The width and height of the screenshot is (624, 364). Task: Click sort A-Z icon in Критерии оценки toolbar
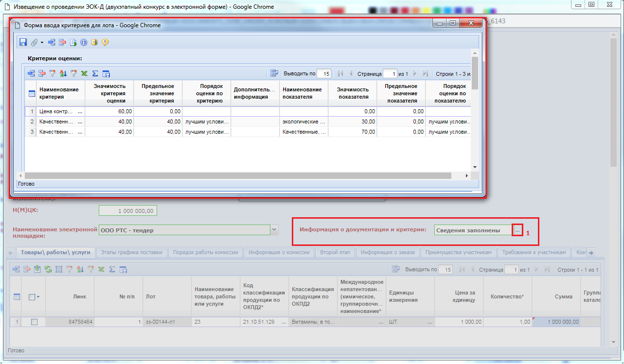click(x=63, y=73)
